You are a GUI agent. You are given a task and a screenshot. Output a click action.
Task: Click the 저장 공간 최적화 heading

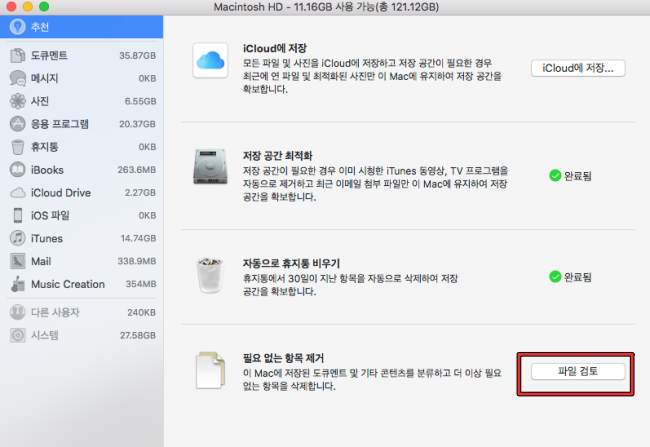tap(277, 155)
